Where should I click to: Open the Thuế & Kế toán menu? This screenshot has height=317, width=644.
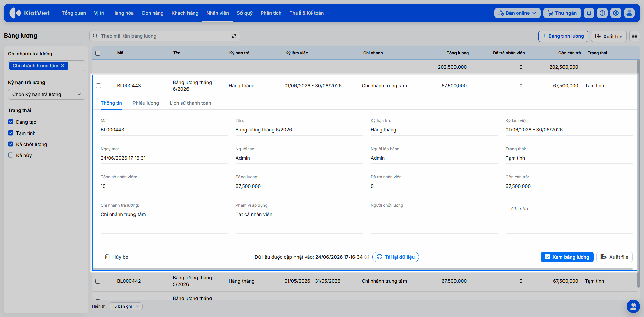click(x=307, y=13)
